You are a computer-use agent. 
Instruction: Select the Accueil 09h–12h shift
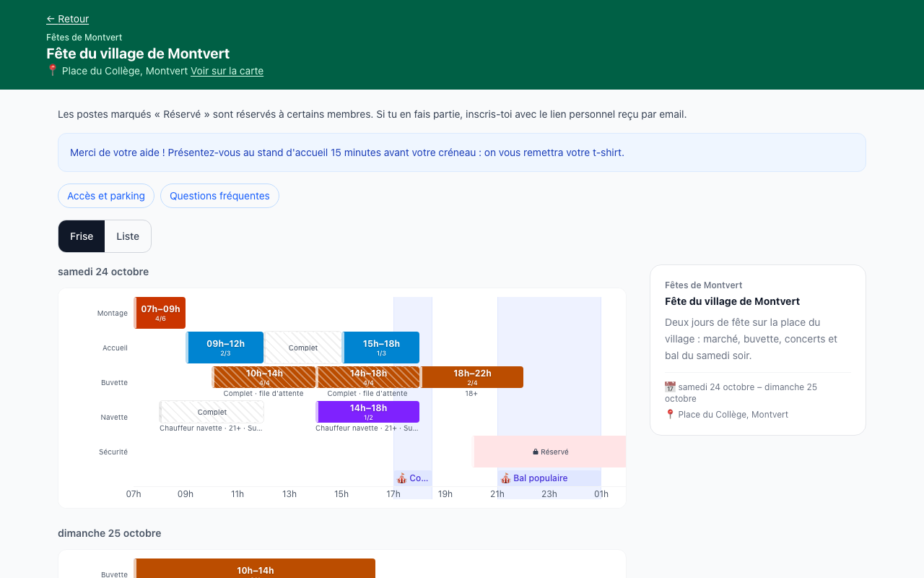pyautogui.click(x=225, y=348)
